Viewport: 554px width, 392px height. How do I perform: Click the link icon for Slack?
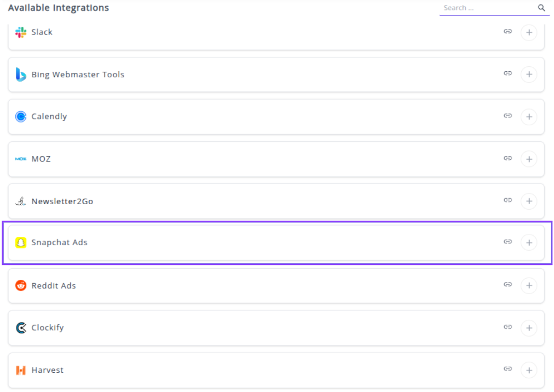pyautogui.click(x=507, y=32)
